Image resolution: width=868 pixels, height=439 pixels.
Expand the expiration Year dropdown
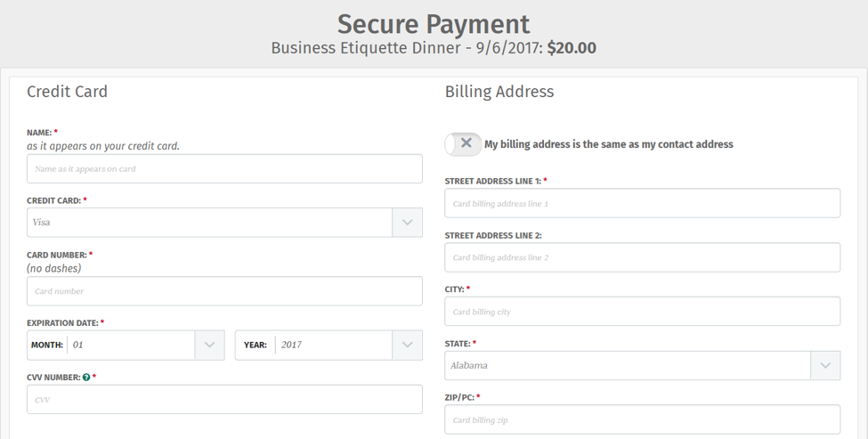point(408,345)
